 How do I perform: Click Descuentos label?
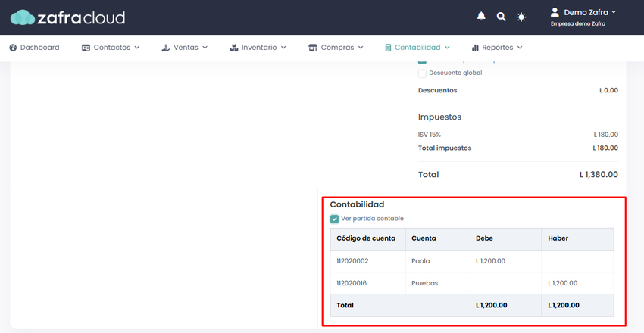[437, 90]
